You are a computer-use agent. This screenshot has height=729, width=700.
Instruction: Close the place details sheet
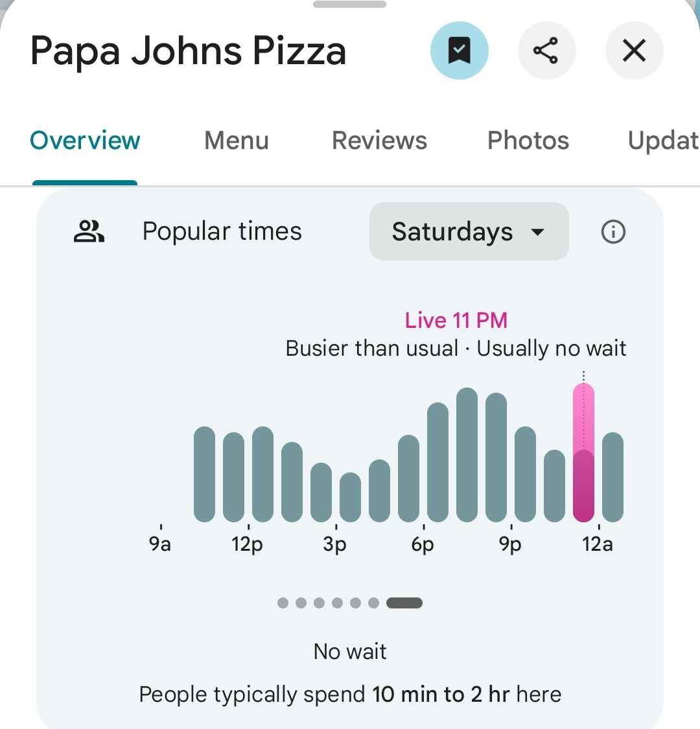pyautogui.click(x=634, y=51)
